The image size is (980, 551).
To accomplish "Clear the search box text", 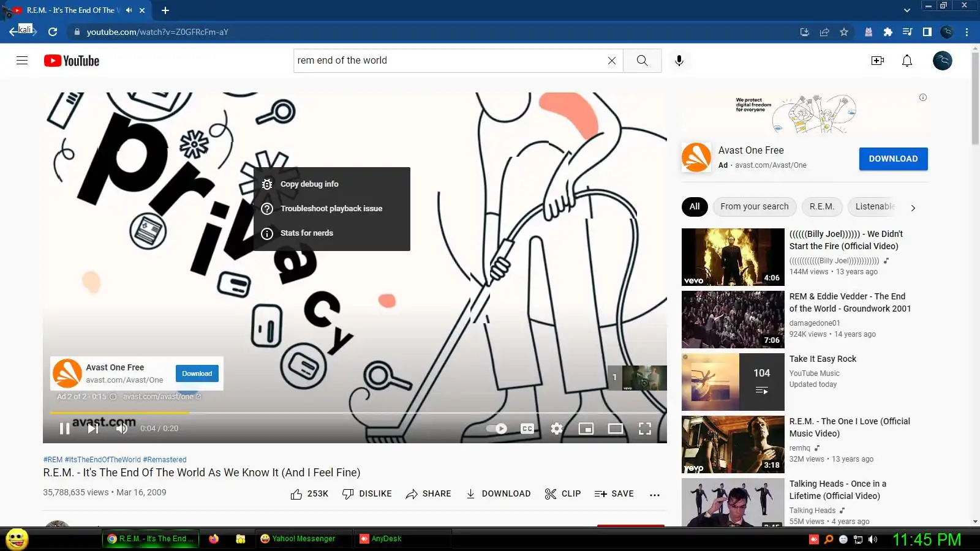I will [611, 61].
